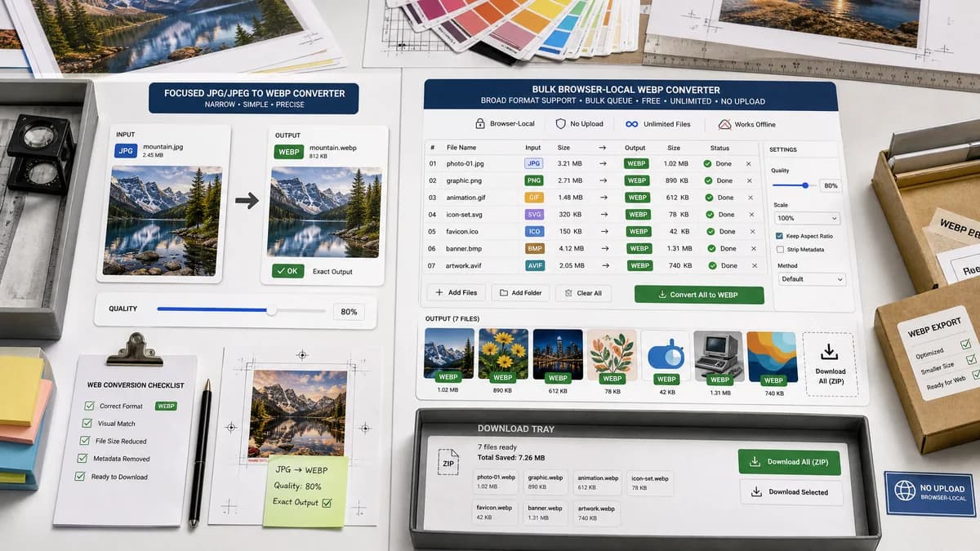The width and height of the screenshot is (980, 551).
Task: Click the Clear All button
Action: pos(583,293)
